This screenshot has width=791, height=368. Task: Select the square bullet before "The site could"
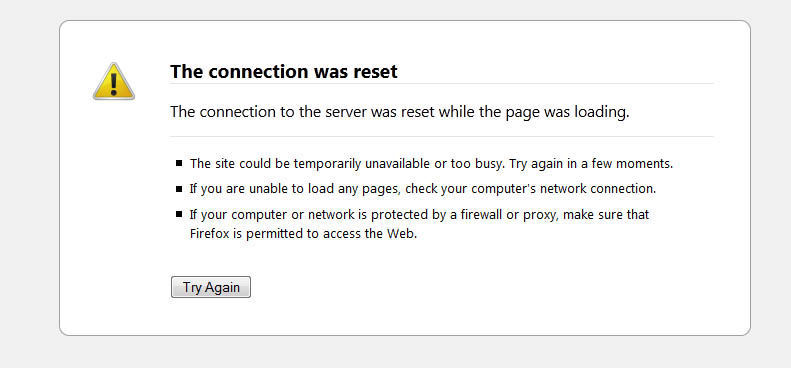(x=179, y=163)
